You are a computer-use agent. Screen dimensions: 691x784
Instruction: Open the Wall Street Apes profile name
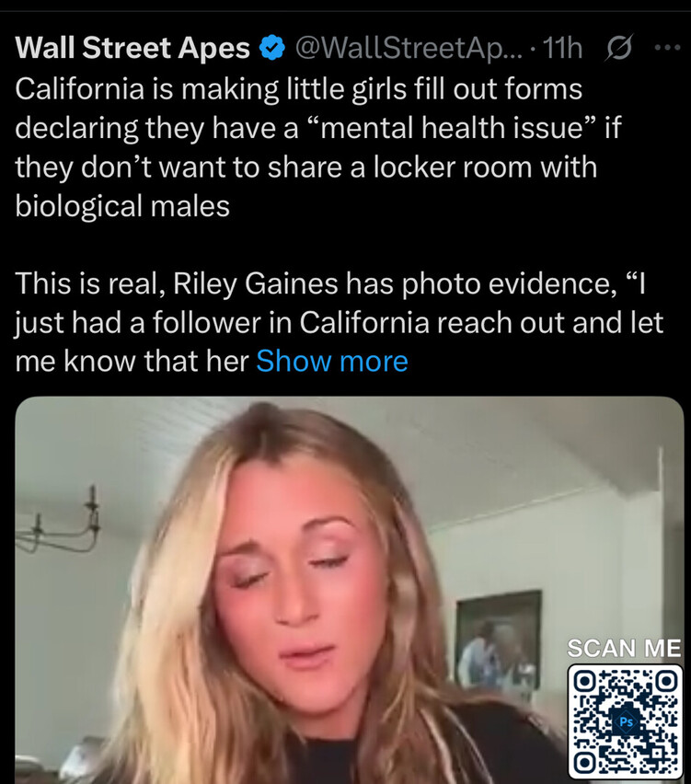click(132, 48)
